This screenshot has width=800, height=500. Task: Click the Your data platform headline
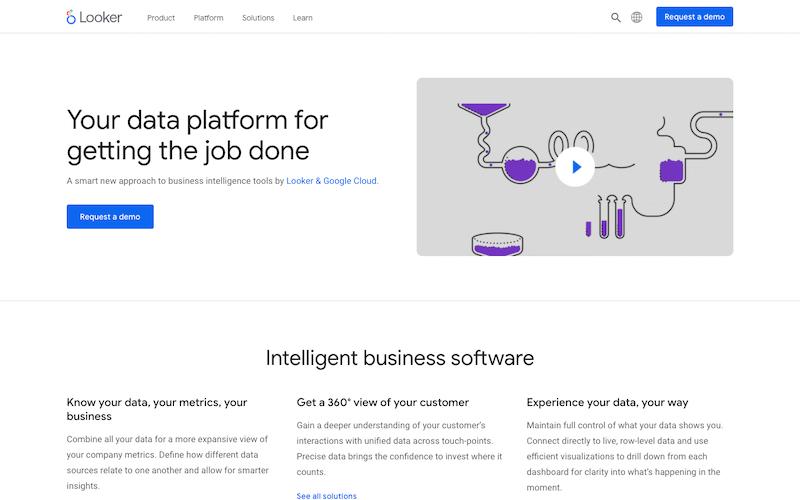pos(197,135)
